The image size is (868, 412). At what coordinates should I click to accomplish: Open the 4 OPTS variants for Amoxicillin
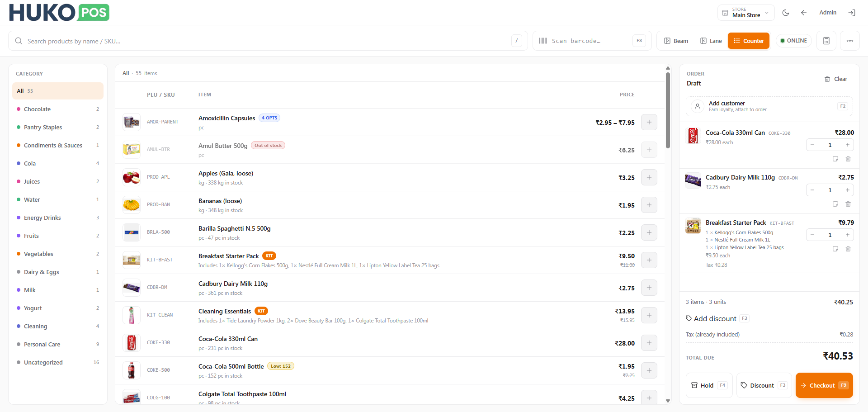(x=269, y=118)
